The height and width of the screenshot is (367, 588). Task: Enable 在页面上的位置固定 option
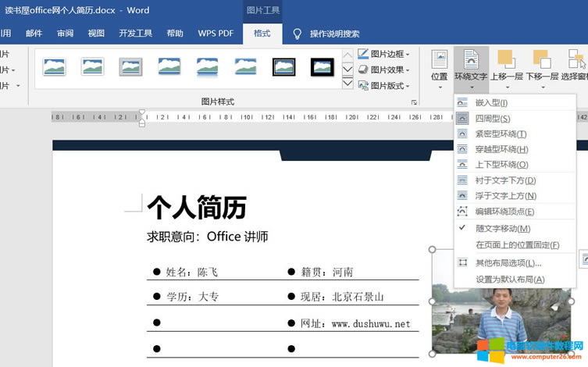point(517,245)
